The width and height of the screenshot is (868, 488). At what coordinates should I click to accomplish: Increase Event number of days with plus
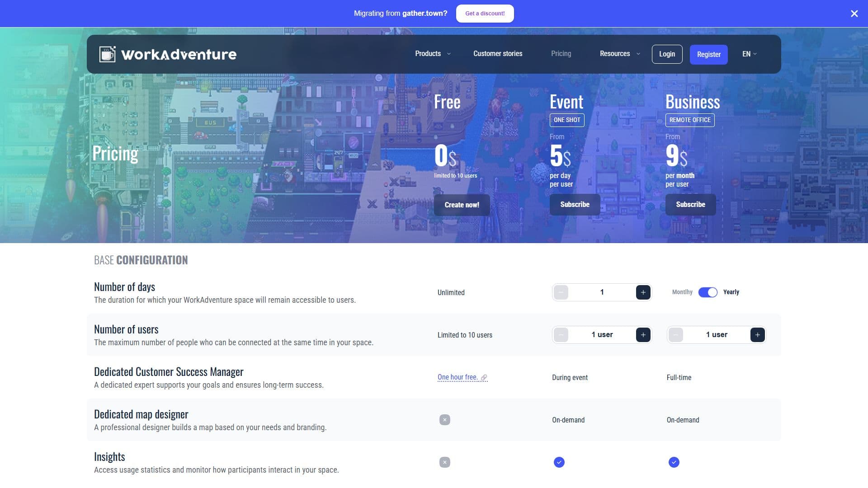tap(643, 292)
